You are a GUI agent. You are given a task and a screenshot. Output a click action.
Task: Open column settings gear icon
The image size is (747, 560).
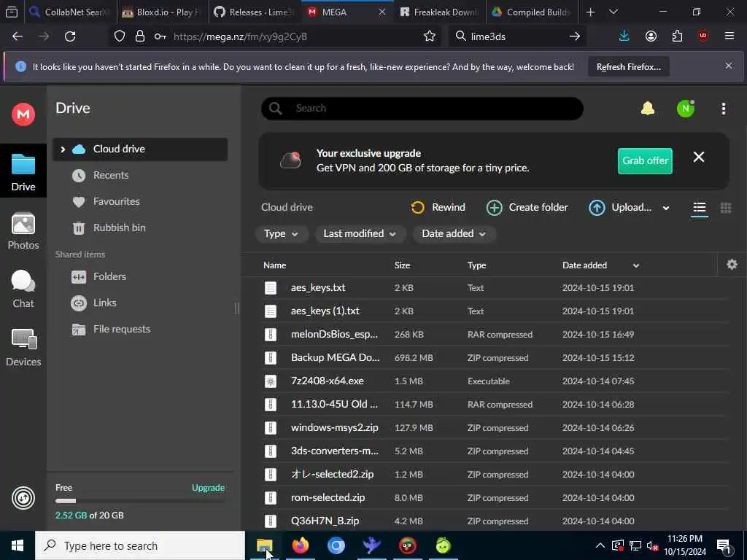(732, 265)
